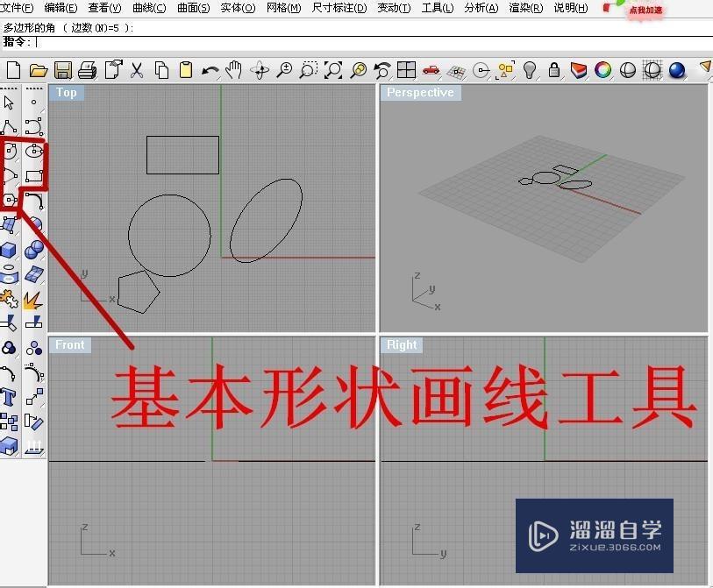
Task: Click the blue render sphere icon
Action: pos(677,70)
